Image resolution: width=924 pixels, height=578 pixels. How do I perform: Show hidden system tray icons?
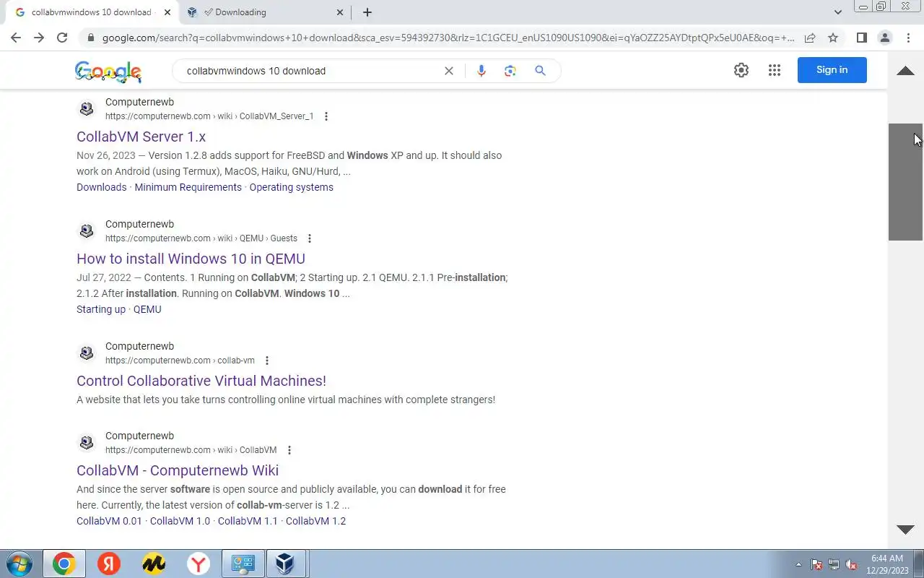tap(798, 564)
